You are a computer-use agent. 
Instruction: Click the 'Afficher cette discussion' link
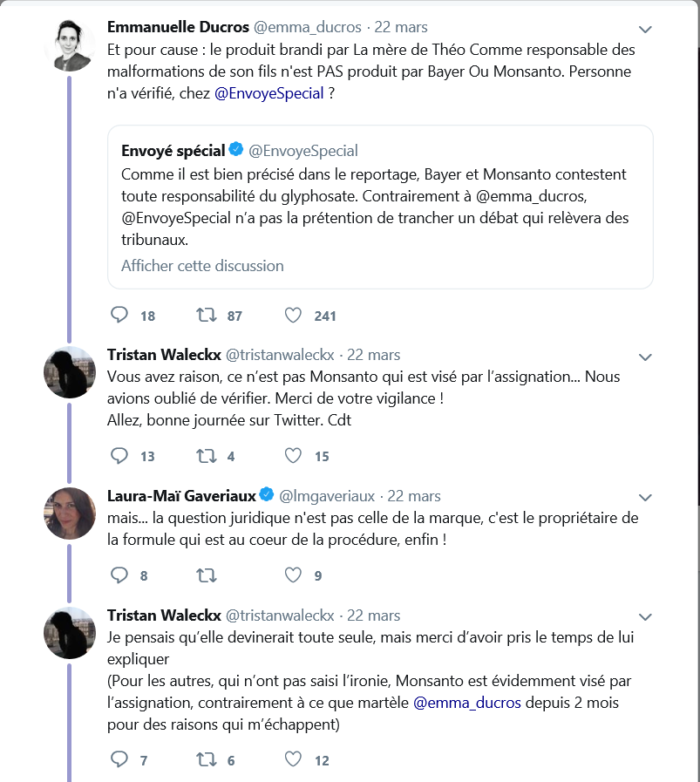point(202,265)
